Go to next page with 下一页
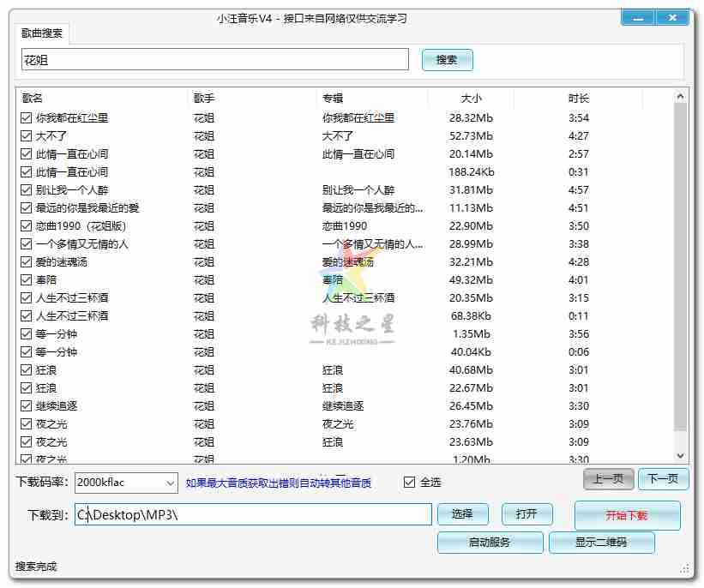 click(x=663, y=479)
